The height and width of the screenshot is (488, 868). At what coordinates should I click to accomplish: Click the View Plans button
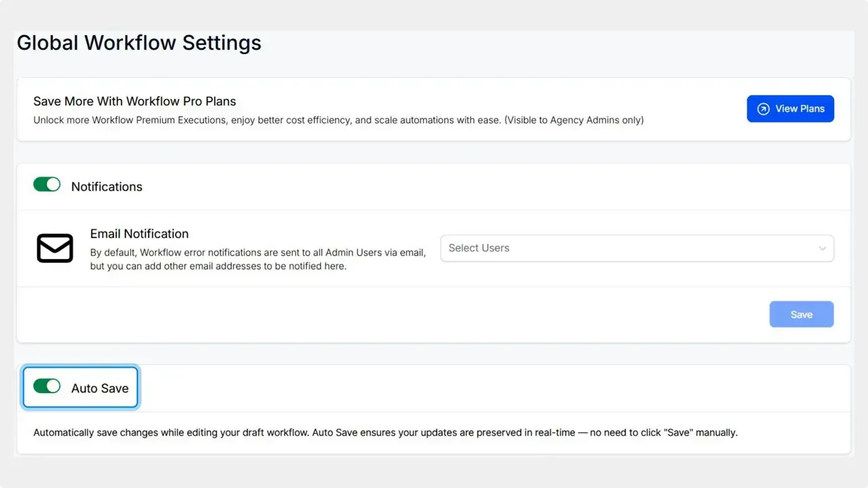click(x=790, y=108)
